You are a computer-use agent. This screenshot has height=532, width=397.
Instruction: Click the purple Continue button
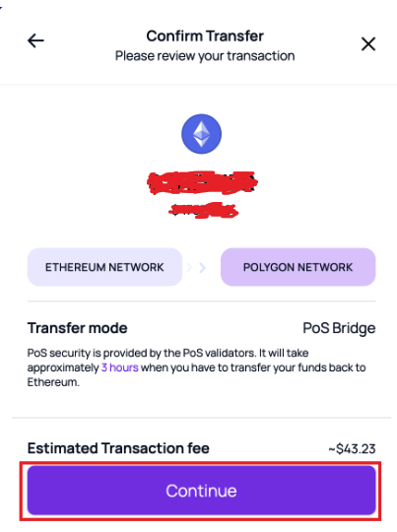coord(201,491)
